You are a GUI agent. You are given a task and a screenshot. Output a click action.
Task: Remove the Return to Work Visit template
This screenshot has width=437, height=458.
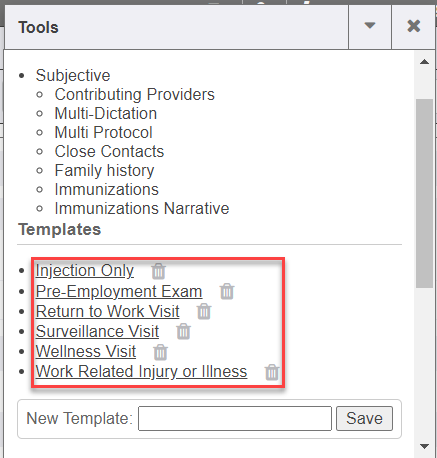(204, 311)
